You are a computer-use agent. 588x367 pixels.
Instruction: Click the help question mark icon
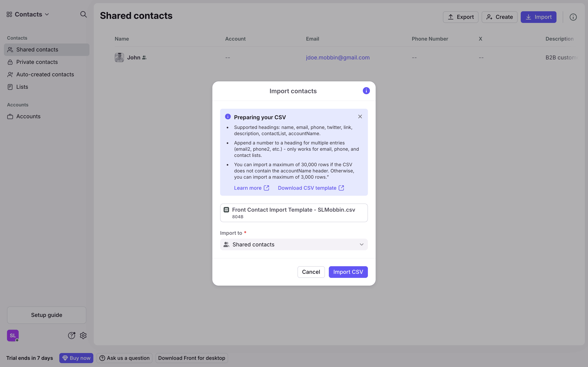pyautogui.click(x=71, y=336)
